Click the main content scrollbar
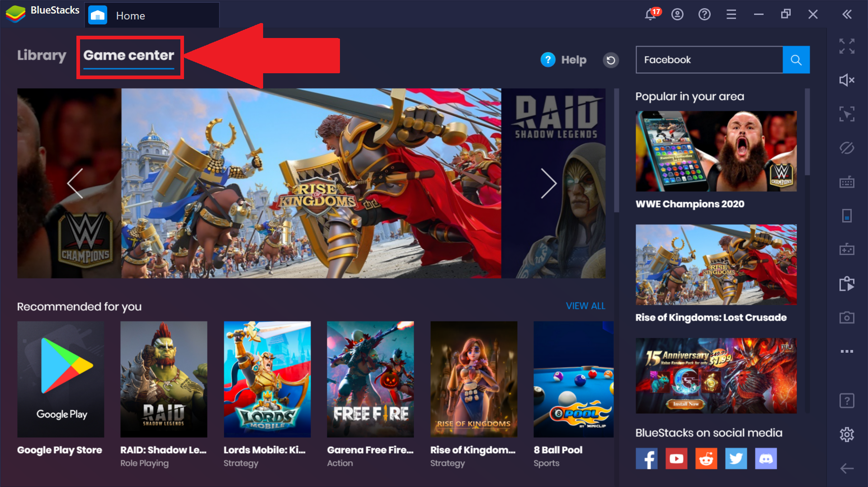This screenshot has height=487, width=868. pyautogui.click(x=616, y=150)
